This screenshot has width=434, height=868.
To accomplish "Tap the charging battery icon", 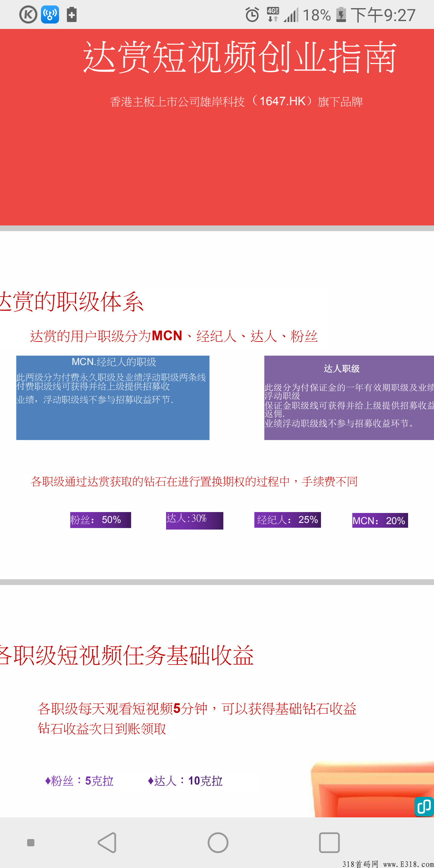I will (341, 15).
